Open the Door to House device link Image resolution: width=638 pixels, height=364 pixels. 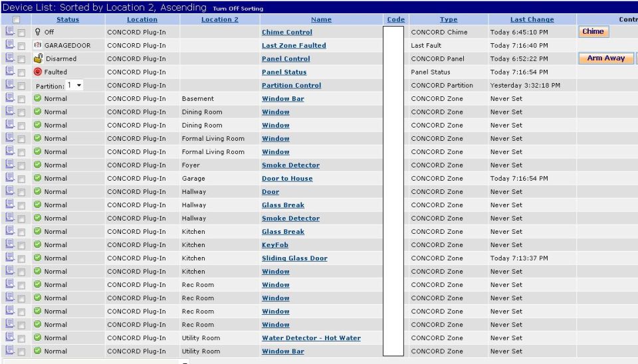287,178
